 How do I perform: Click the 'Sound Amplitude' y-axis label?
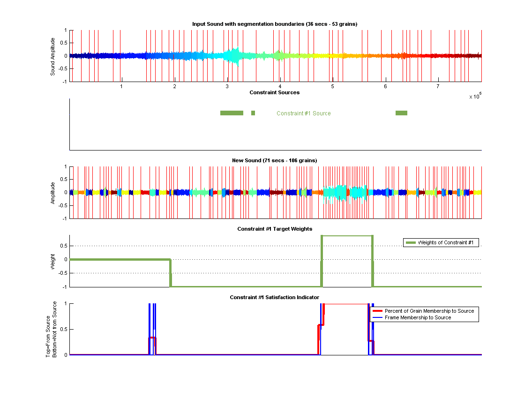[53, 56]
